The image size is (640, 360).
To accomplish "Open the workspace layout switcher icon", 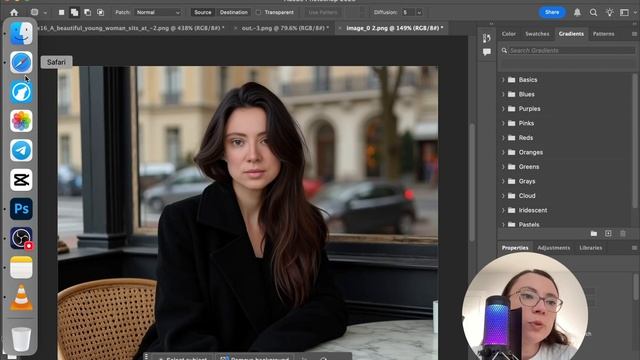I will point(624,12).
